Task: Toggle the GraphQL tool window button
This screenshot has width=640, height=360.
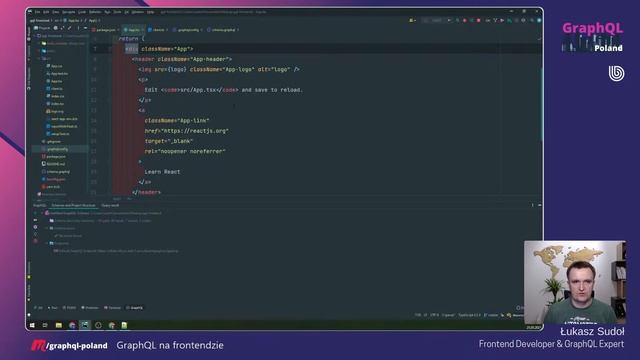Action: coord(135,308)
